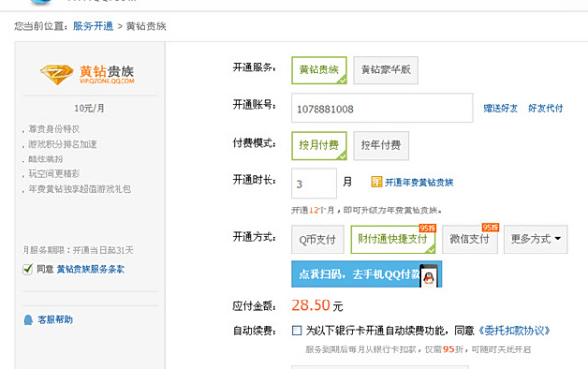Screen dimensions: 588x369
Task: Open 客服帮助 link
Action: coord(55,319)
